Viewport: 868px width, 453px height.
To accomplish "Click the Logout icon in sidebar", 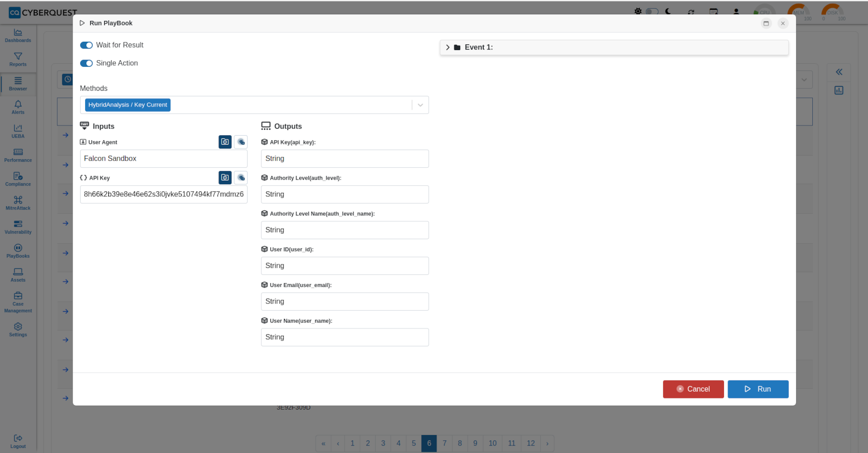I will (x=18, y=438).
